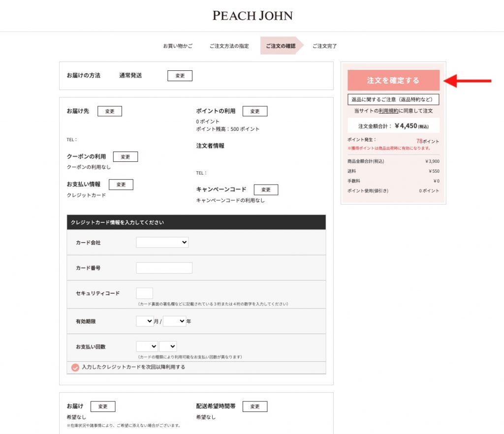Go to ご注文方法の指定 step
This screenshot has width=504, height=434.
[x=229, y=46]
